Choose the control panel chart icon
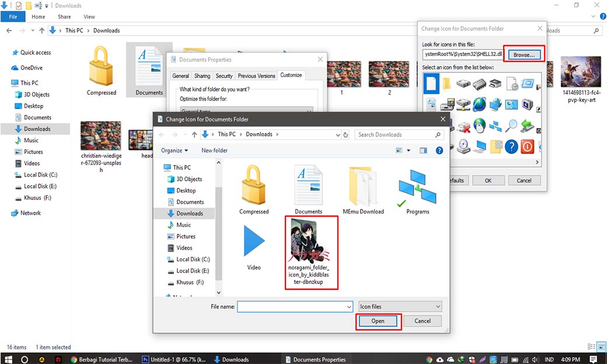This screenshot has width=607, height=364. [511, 104]
